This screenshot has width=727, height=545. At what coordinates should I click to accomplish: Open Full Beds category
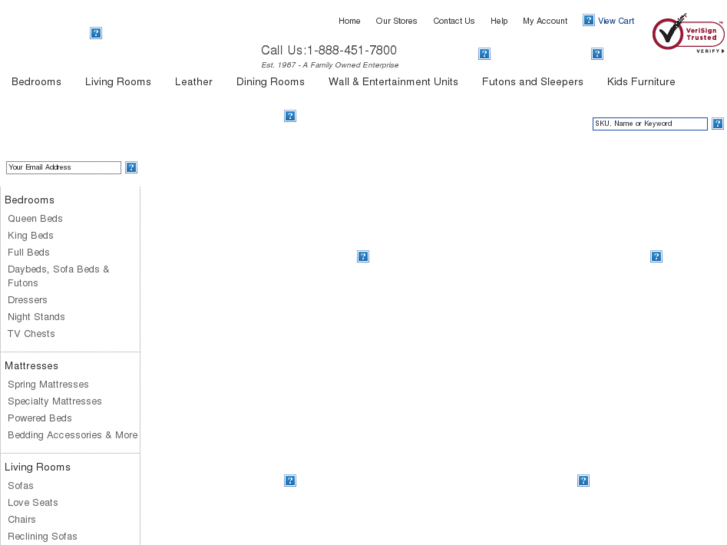click(x=29, y=252)
